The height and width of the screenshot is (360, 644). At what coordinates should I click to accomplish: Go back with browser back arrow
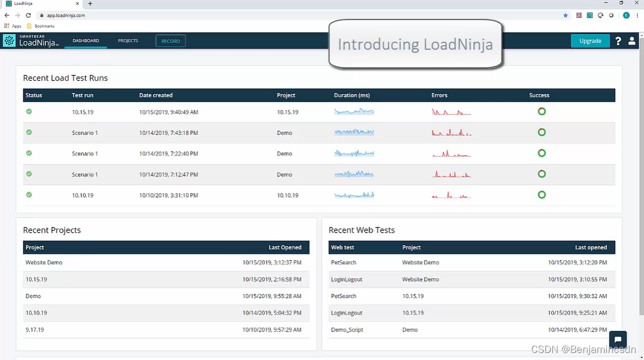[7, 15]
